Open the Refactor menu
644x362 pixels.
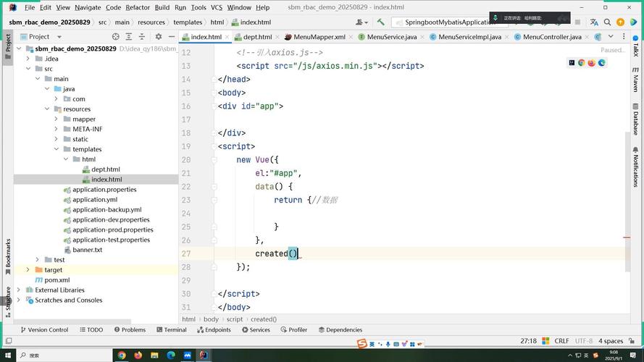pyautogui.click(x=138, y=7)
